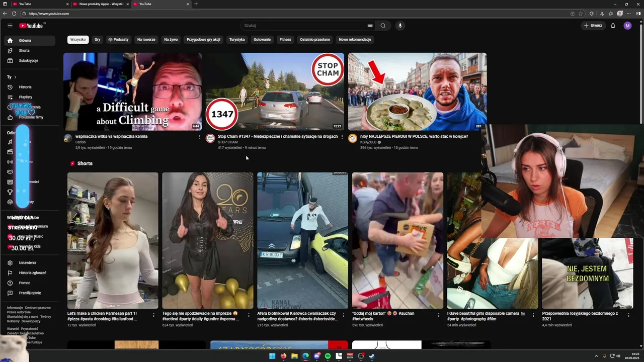
Task: Select the Ostatnio przesłane filter chip
Action: 315,40
